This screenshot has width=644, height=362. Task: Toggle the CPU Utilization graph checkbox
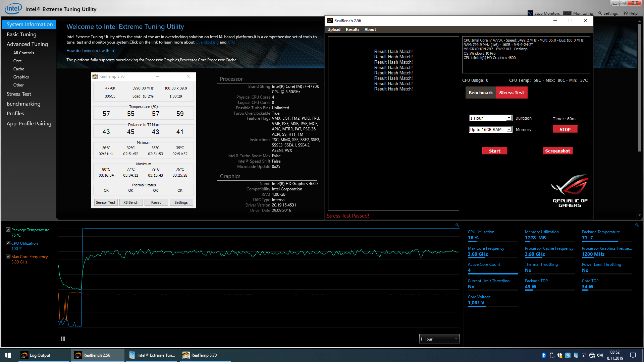[x=8, y=243]
